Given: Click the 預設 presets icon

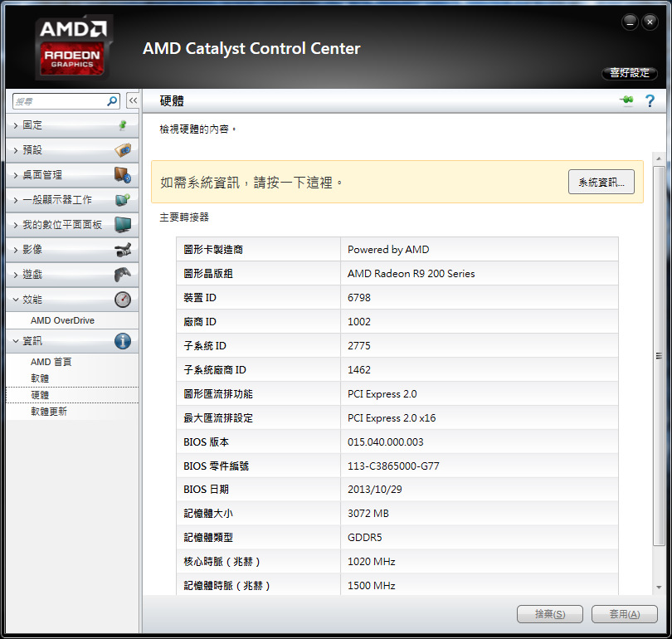Looking at the screenshot, I should (123, 150).
